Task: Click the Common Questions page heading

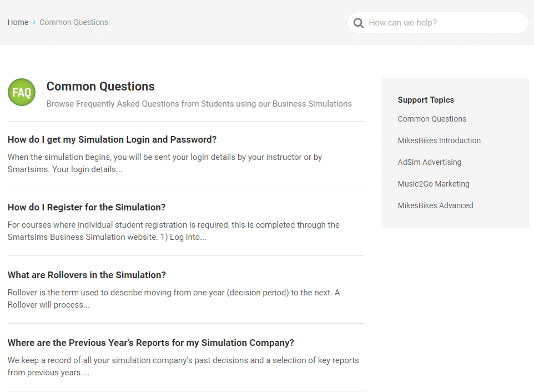Action: (100, 87)
